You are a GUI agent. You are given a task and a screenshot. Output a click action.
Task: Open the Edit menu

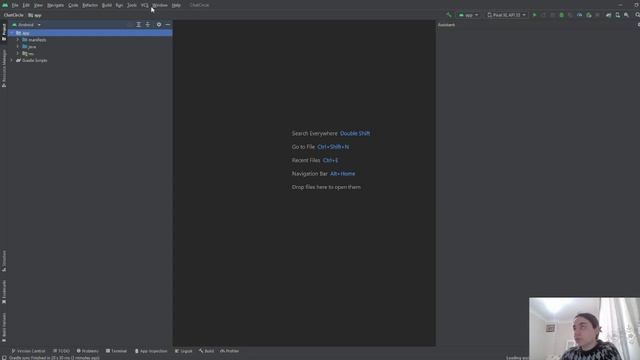[x=26, y=5]
